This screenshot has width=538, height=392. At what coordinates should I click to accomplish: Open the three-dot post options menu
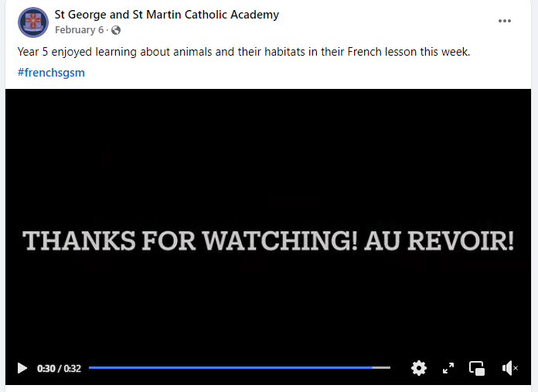click(504, 21)
